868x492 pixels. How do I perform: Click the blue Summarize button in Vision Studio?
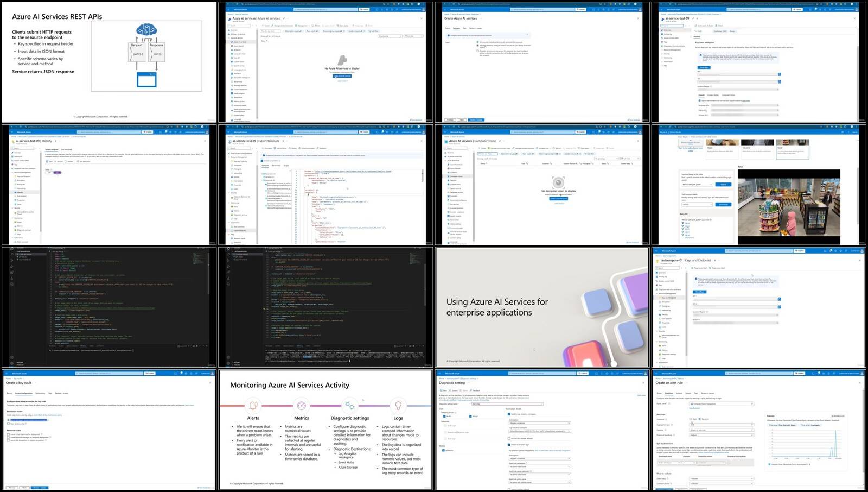tap(723, 204)
